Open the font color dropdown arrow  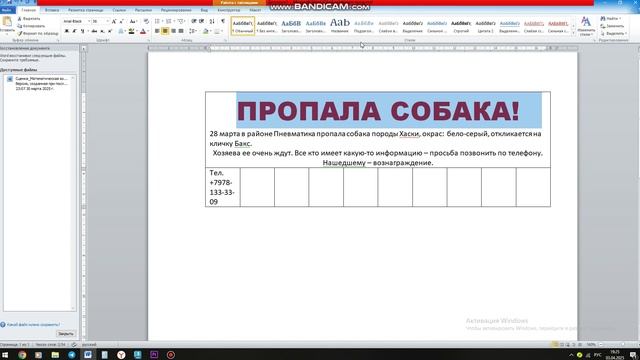pyautogui.click(x=147, y=31)
